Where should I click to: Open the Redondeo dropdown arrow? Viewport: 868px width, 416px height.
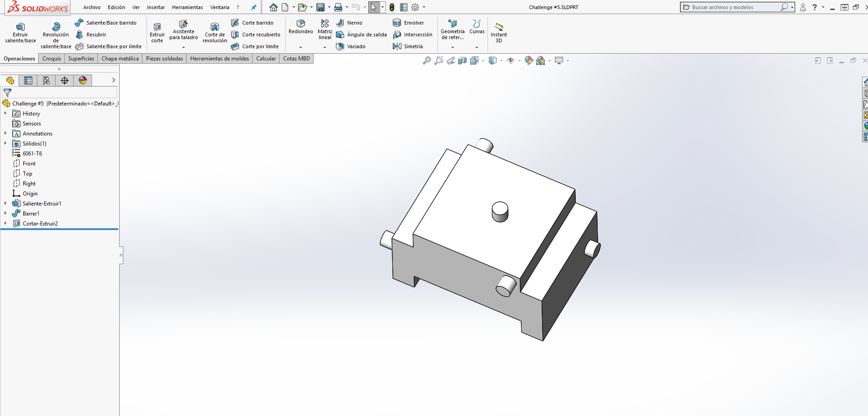300,47
